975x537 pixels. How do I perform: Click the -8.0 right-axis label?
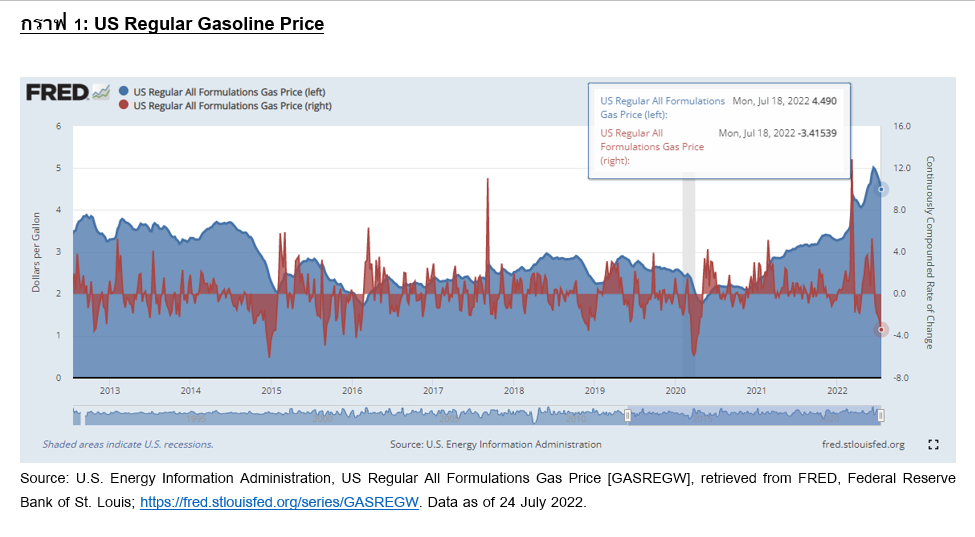[902, 377]
